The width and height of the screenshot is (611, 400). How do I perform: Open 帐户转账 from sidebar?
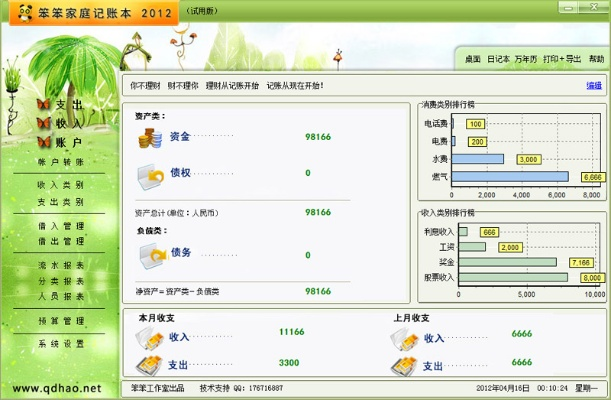61,162
